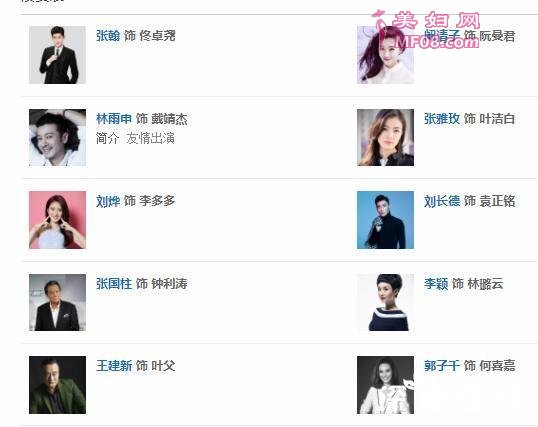Open actor link 张翰
The height and width of the screenshot is (427, 538).
(x=108, y=36)
